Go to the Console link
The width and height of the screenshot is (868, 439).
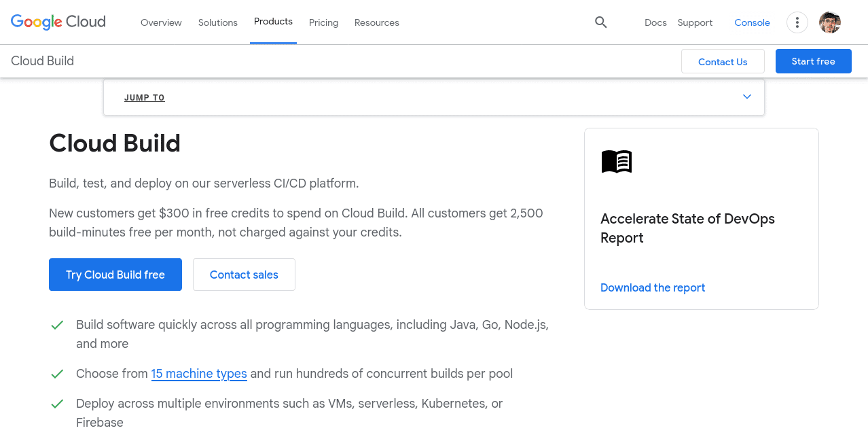[752, 22]
